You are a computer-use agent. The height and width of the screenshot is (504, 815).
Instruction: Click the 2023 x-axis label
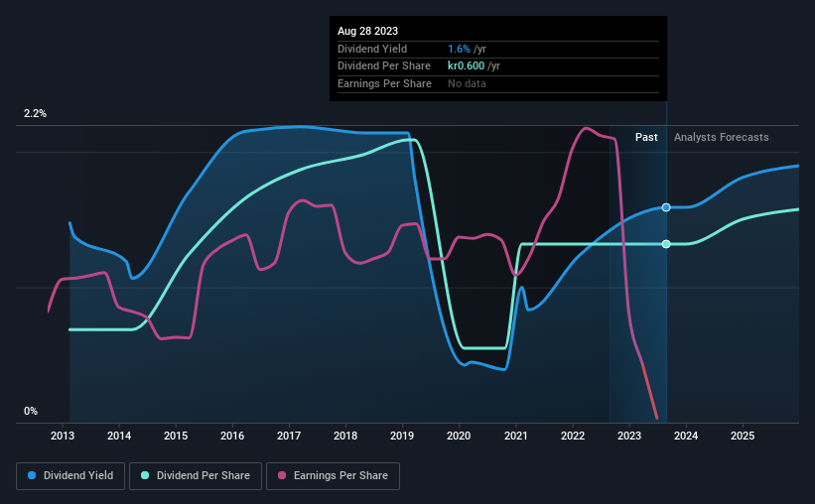pyautogui.click(x=629, y=436)
